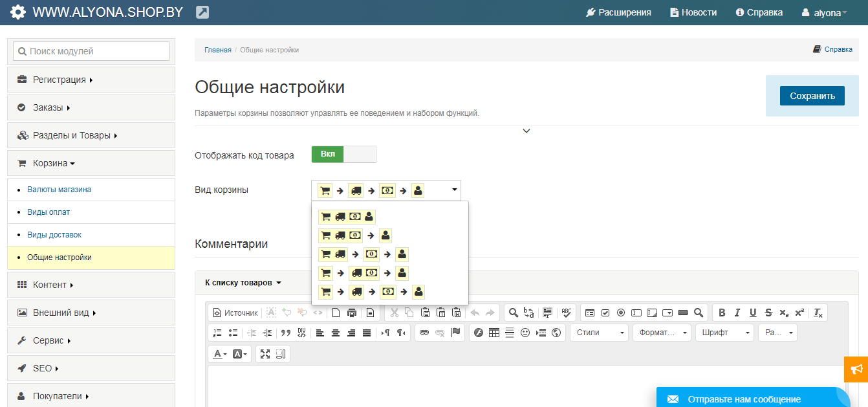Insert a table using the table icon
Screen dimensions: 868x407
click(x=494, y=333)
